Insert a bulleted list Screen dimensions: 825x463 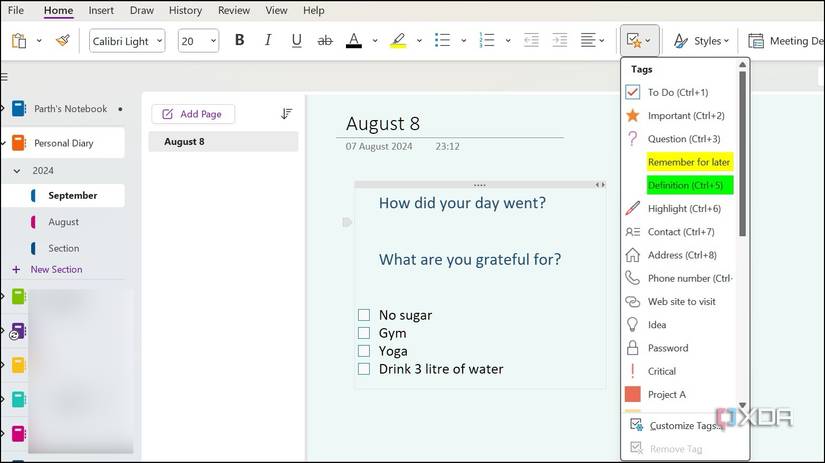pos(442,41)
